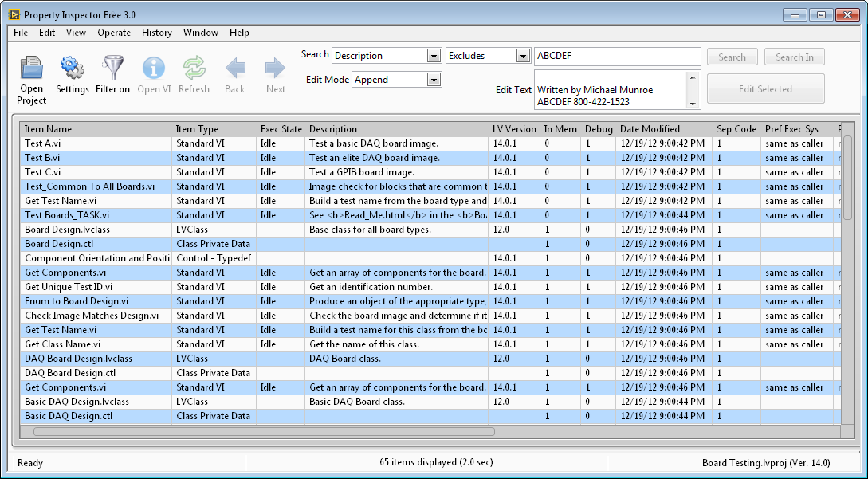This screenshot has height=479, width=868.
Task: Open the History menu
Action: point(157,33)
